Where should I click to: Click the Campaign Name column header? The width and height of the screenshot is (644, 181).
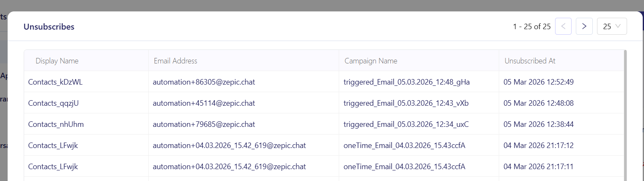click(x=371, y=61)
